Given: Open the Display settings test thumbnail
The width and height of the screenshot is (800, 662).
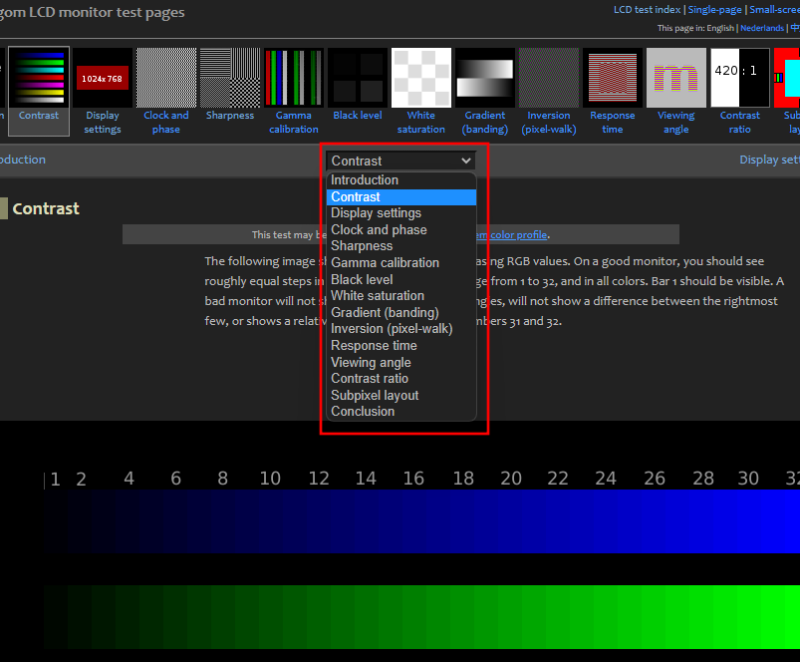Looking at the screenshot, I should [x=102, y=78].
